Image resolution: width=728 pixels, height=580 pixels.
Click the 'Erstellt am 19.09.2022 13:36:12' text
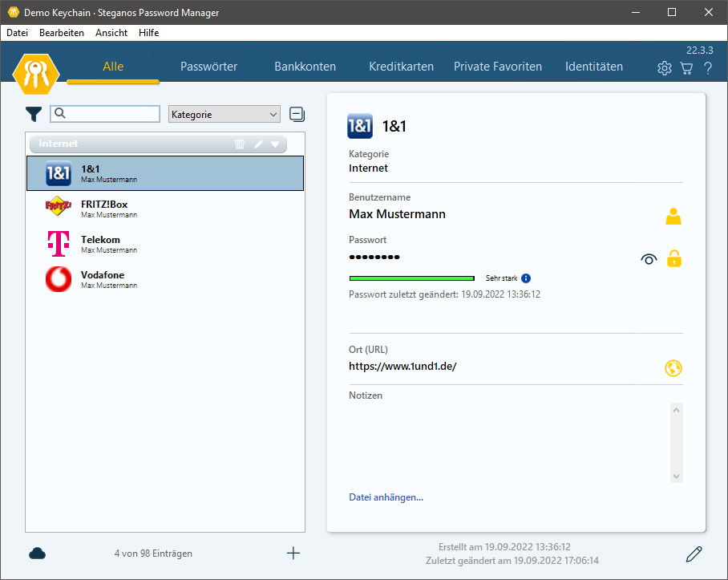tap(504, 547)
